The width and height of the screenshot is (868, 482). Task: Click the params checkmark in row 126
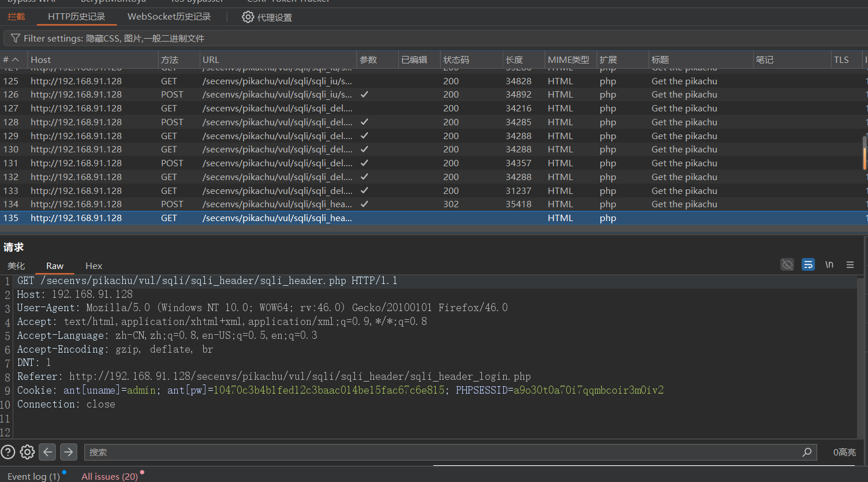coord(364,94)
